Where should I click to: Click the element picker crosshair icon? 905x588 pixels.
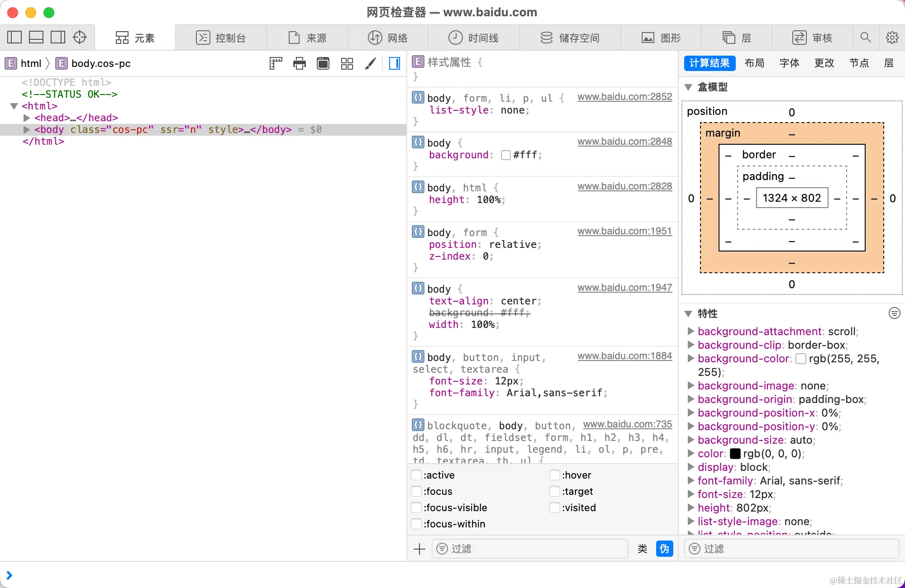(x=80, y=37)
